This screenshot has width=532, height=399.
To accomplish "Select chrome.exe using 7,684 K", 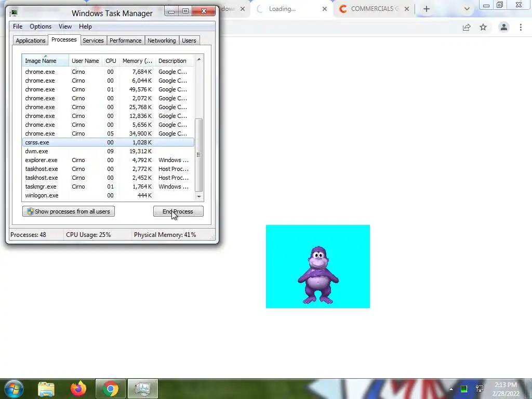I will (108, 72).
